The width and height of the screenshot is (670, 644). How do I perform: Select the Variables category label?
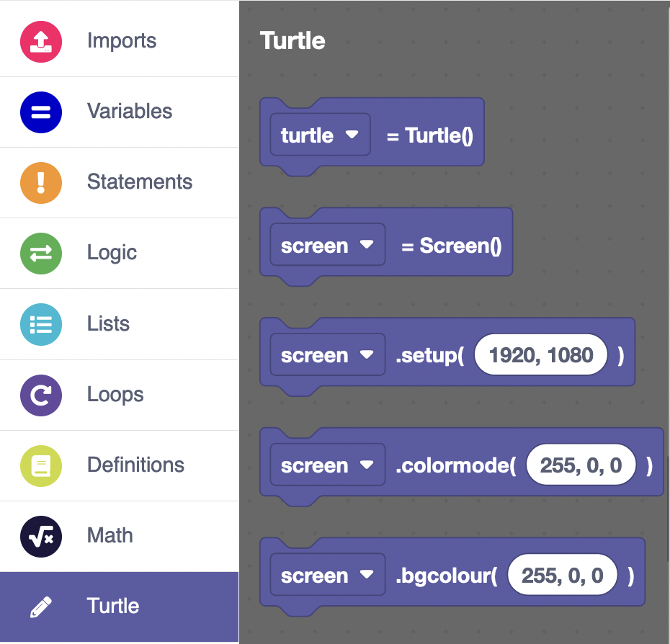point(130,112)
